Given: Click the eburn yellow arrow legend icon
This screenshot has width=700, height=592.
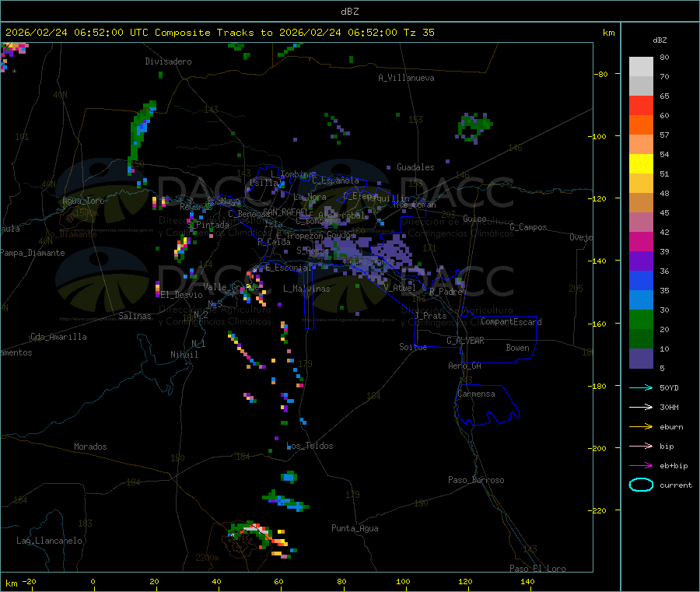Looking at the screenshot, I should pyautogui.click(x=641, y=427).
